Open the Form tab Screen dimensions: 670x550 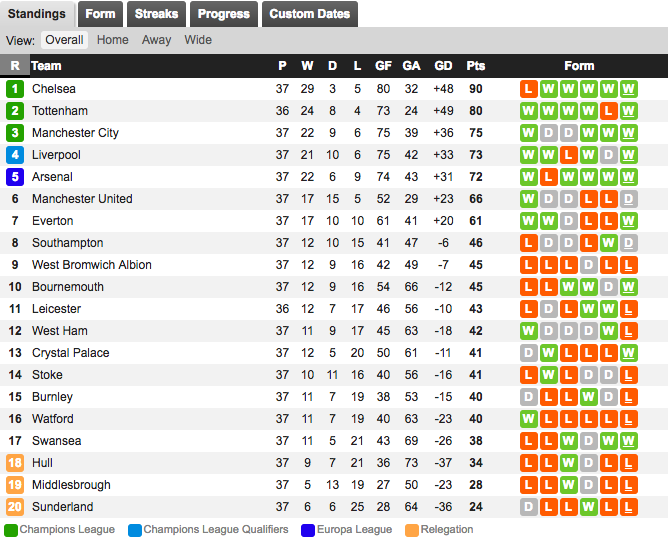pos(100,14)
